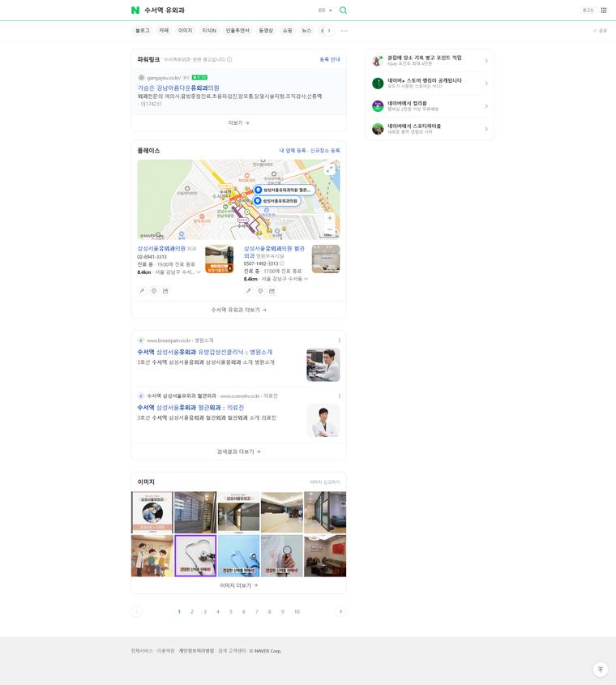Open 수서역 삼성서울유외과 혈관외과 의료진 result

[190, 408]
